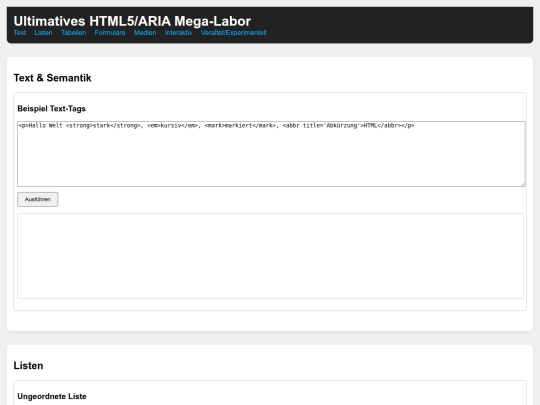The width and height of the screenshot is (540, 405).
Task: Click the Ausführen button
Action: tap(38, 199)
